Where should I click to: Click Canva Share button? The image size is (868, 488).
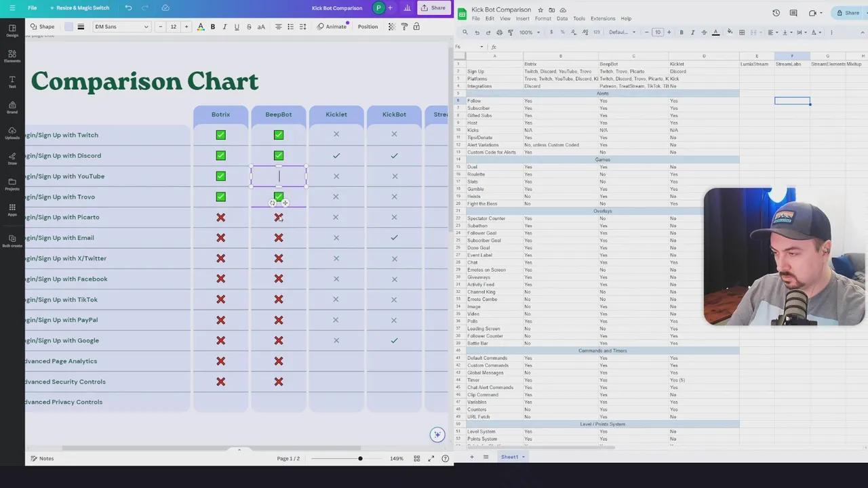coord(433,8)
